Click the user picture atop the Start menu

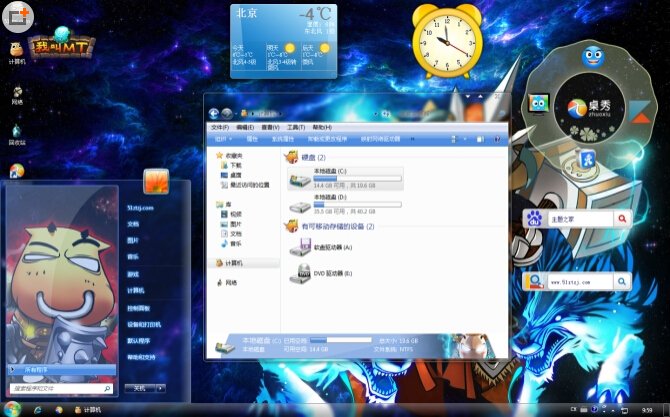click(156, 181)
